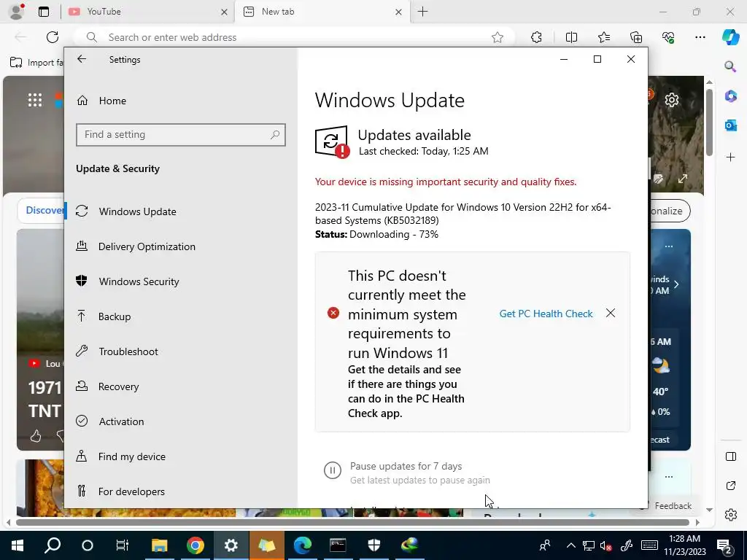
Task: Open Outlook in Edge sidebar
Action: click(x=730, y=125)
